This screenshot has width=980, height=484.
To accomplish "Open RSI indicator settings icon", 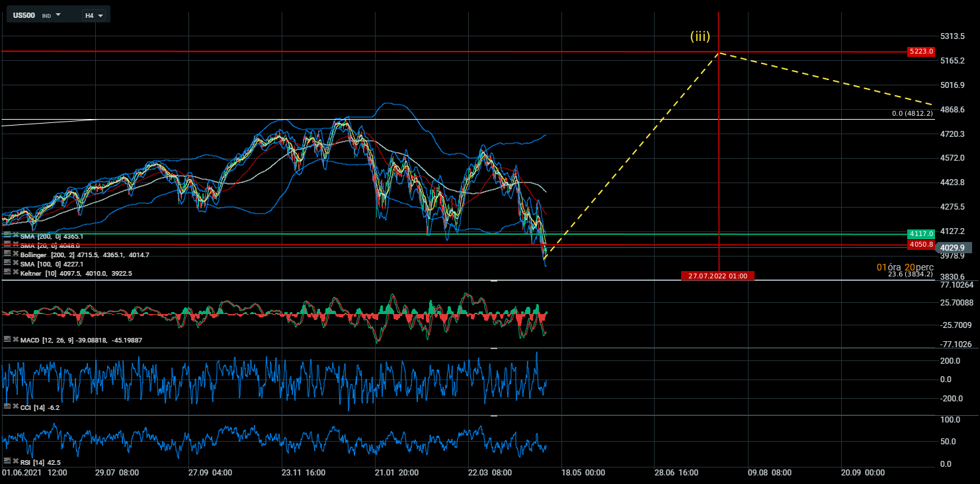I will pyautogui.click(x=7, y=461).
